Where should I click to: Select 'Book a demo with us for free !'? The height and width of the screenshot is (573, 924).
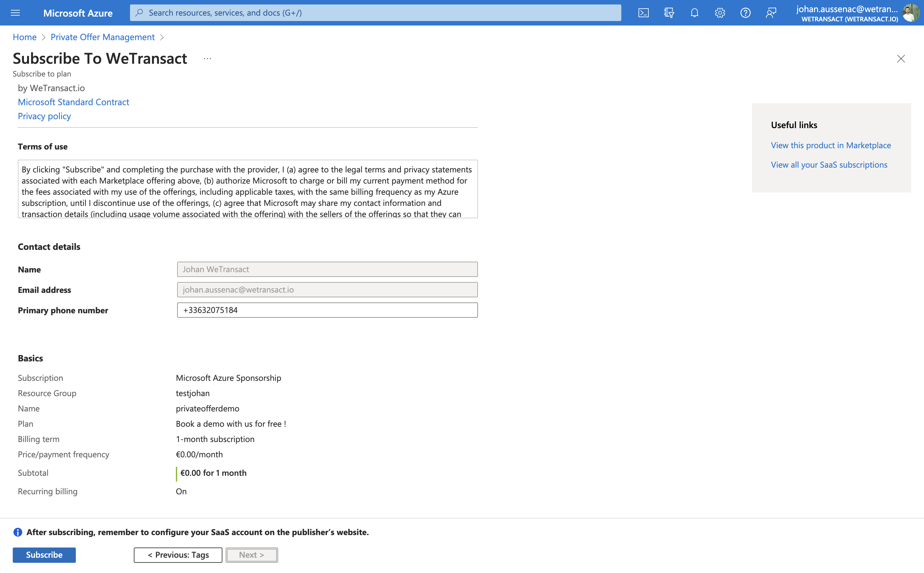[x=231, y=424]
